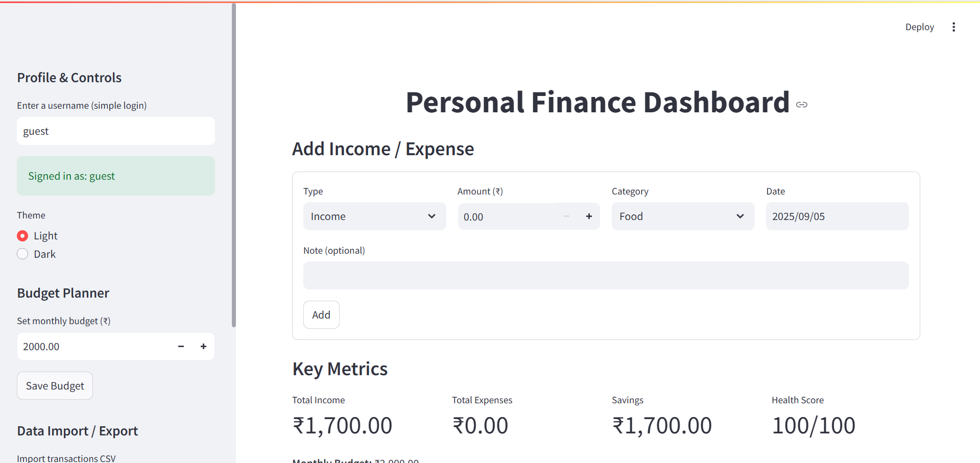Open the Date picker field
The height and width of the screenshot is (463, 980).
point(837,216)
